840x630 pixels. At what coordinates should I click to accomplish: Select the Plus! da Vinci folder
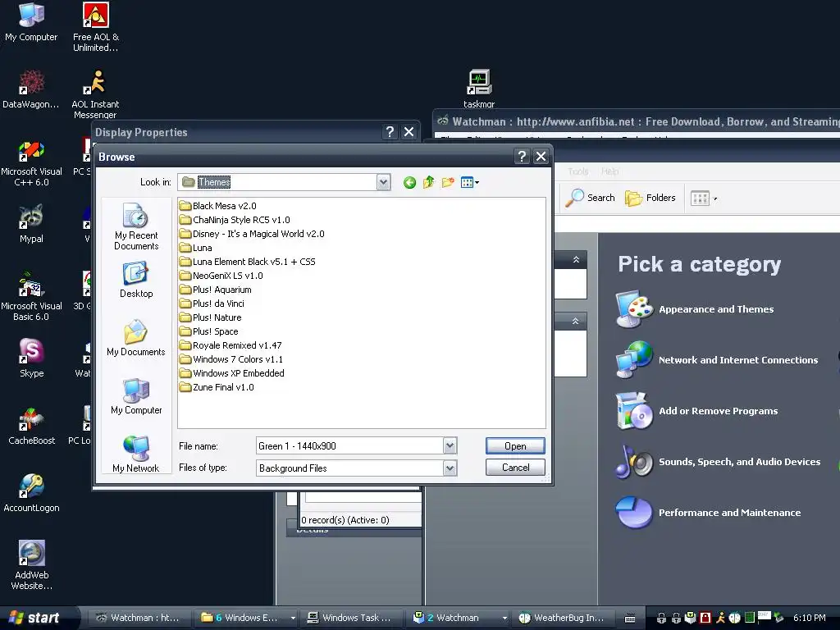coord(212,304)
